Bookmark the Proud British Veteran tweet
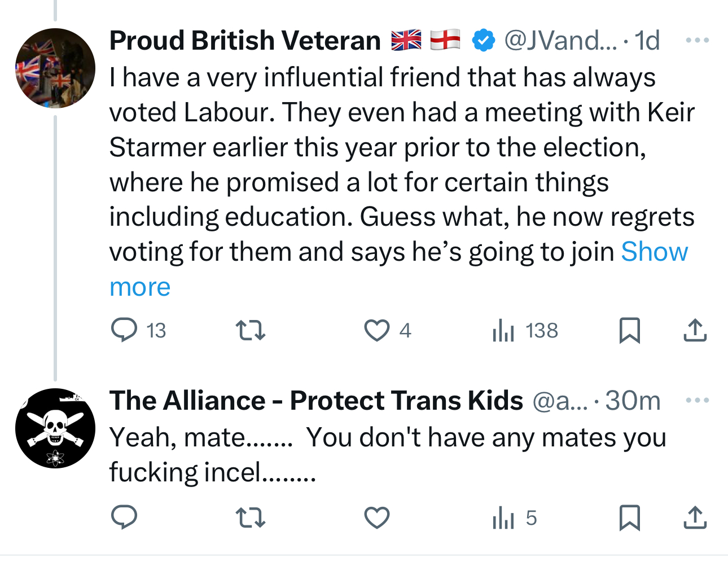728x570 pixels. pos(629,330)
